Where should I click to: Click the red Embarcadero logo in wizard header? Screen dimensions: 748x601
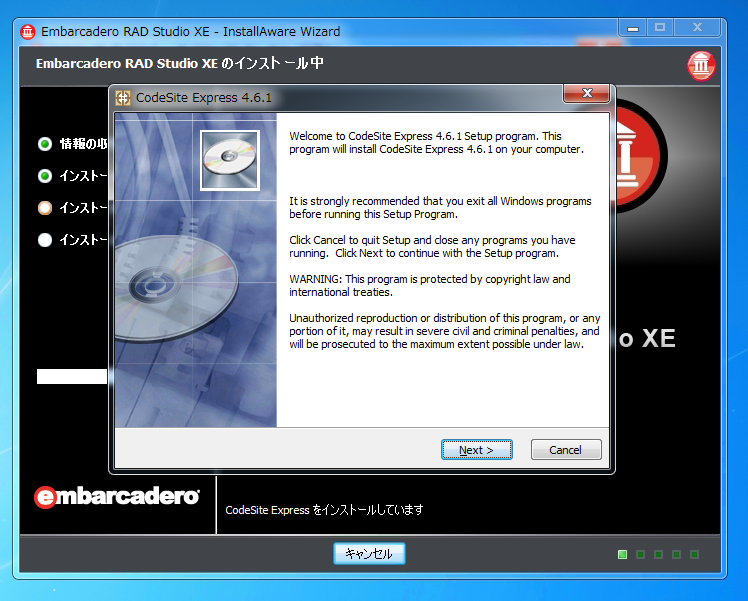[x=701, y=65]
